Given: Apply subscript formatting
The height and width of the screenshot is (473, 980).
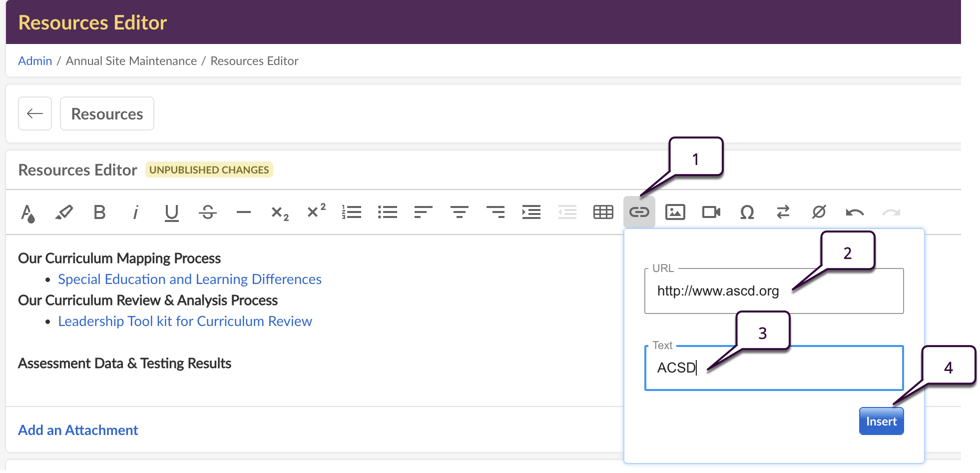Looking at the screenshot, I should coord(280,212).
